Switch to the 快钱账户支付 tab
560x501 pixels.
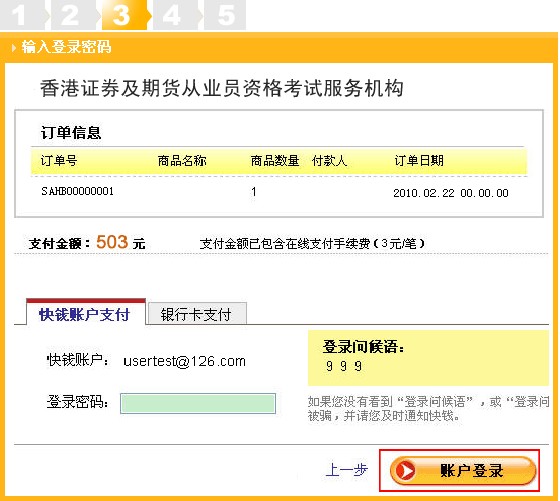coord(85,313)
